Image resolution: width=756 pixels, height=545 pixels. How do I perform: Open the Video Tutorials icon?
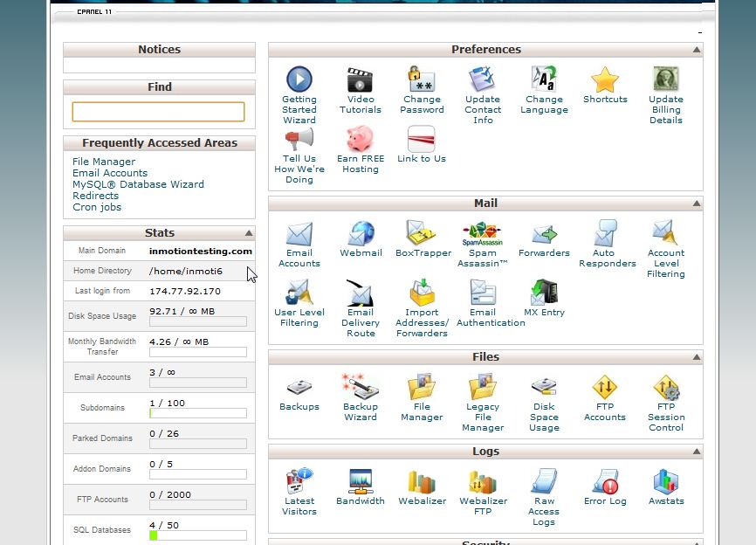[x=360, y=80]
